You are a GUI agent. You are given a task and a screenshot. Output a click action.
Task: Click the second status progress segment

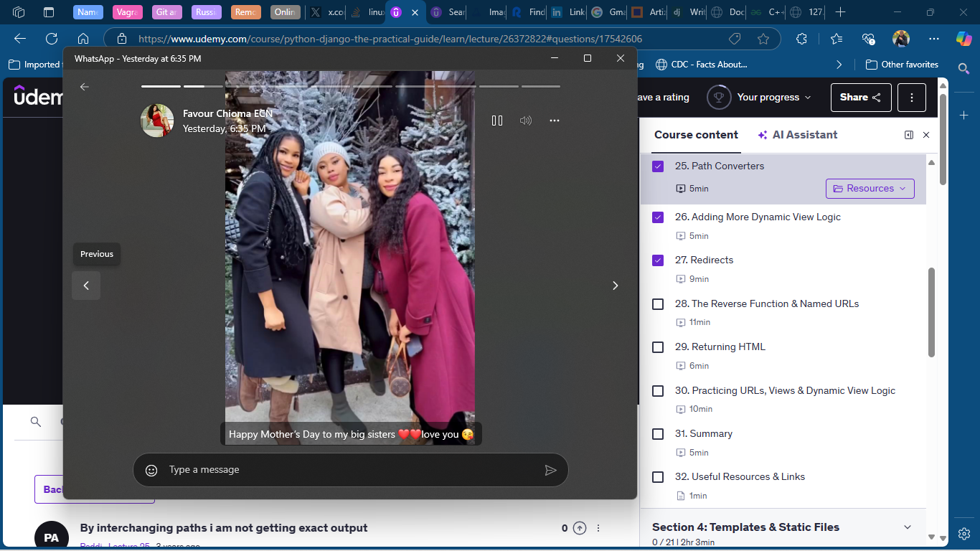[x=203, y=86]
